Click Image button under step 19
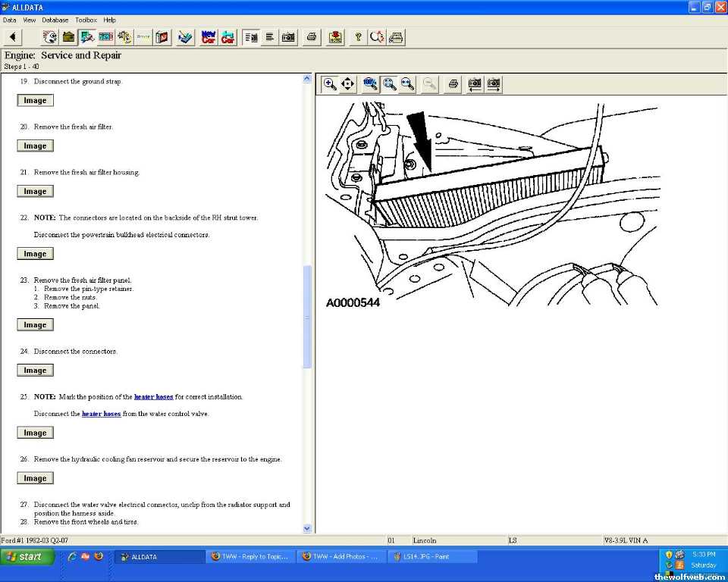 pyautogui.click(x=35, y=101)
